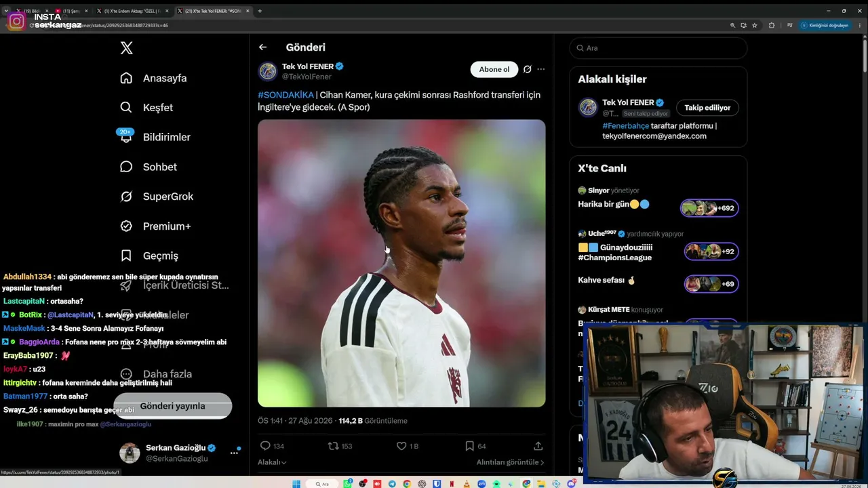
Task: Click the #Fenerbahçe hashtag in Alakalı kişiler
Action: (625, 126)
